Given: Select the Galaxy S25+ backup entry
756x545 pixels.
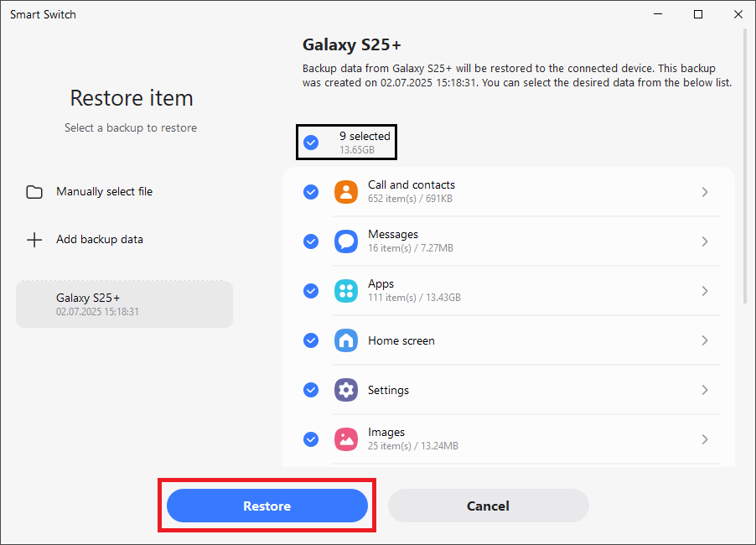Looking at the screenshot, I should click(x=124, y=304).
